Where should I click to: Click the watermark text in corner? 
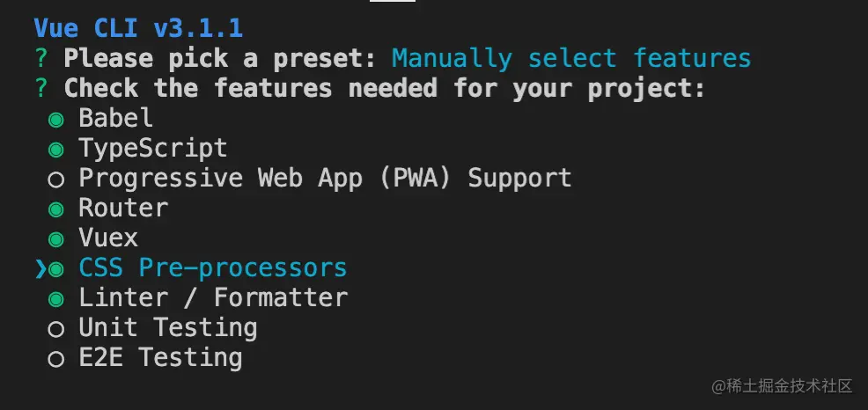point(783,385)
